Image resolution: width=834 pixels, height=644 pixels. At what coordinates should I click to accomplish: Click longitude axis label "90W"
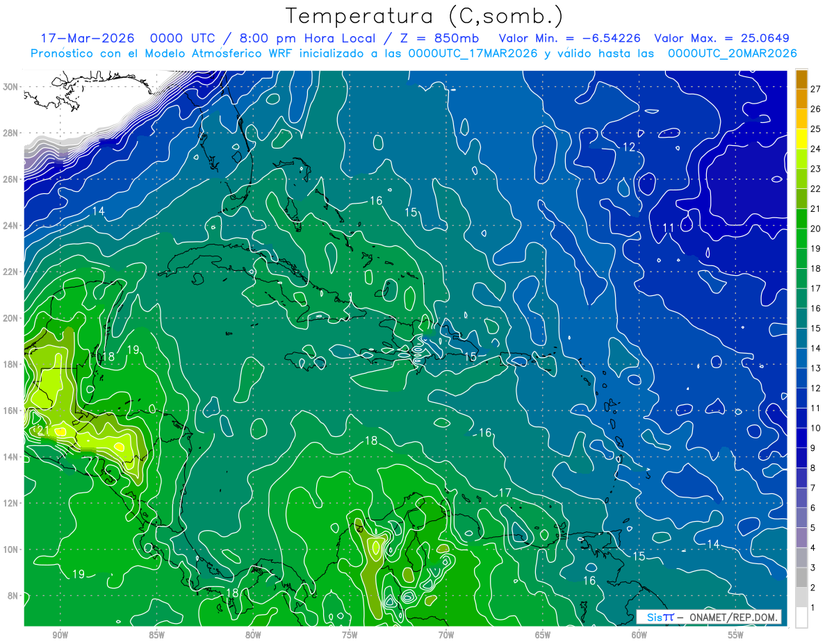coord(60,634)
